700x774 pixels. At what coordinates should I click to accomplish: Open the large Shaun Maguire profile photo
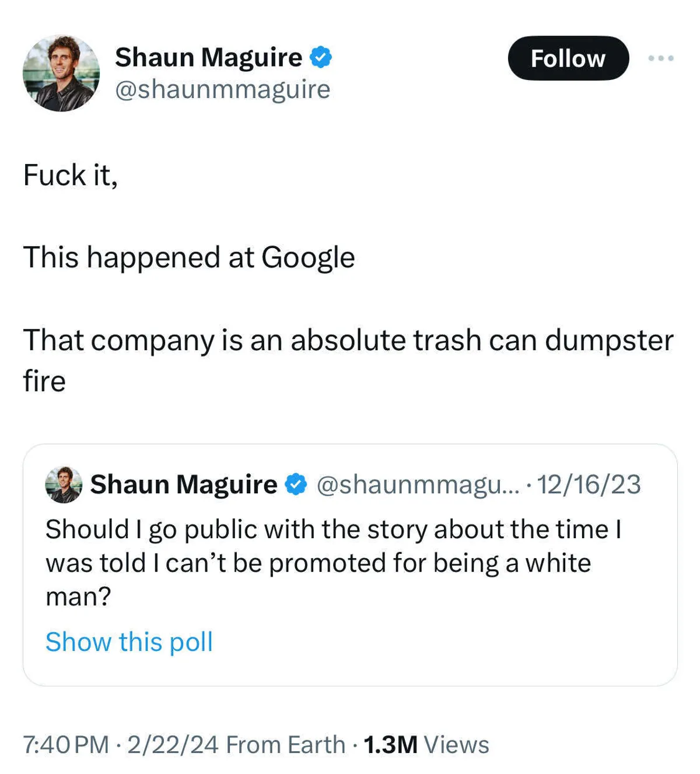[61, 73]
